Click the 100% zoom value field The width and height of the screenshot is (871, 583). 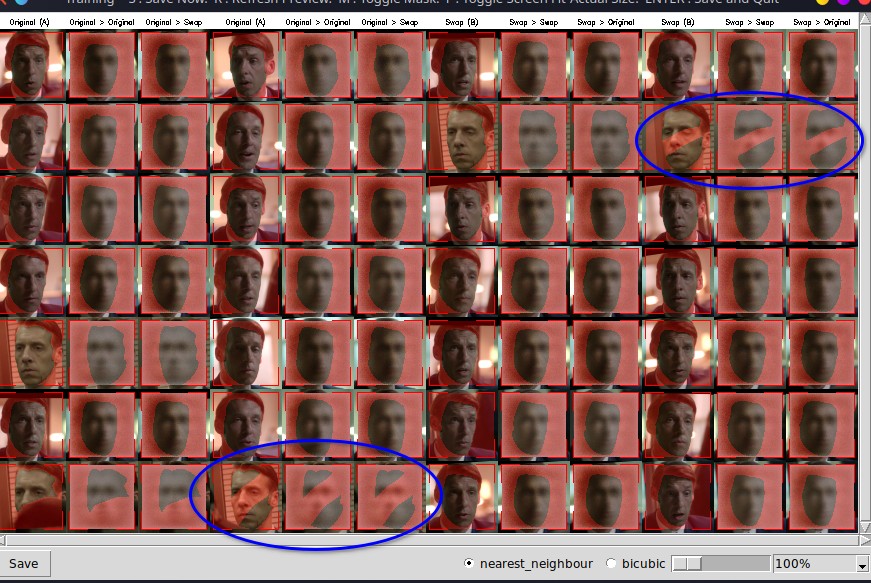813,564
